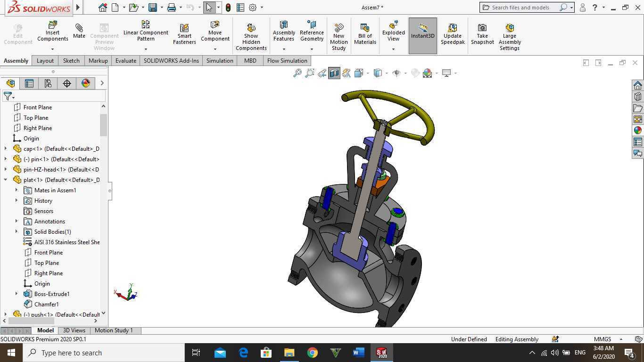Open the Flow Simulation tab
Screen dimensions: 644x362
click(287, 60)
